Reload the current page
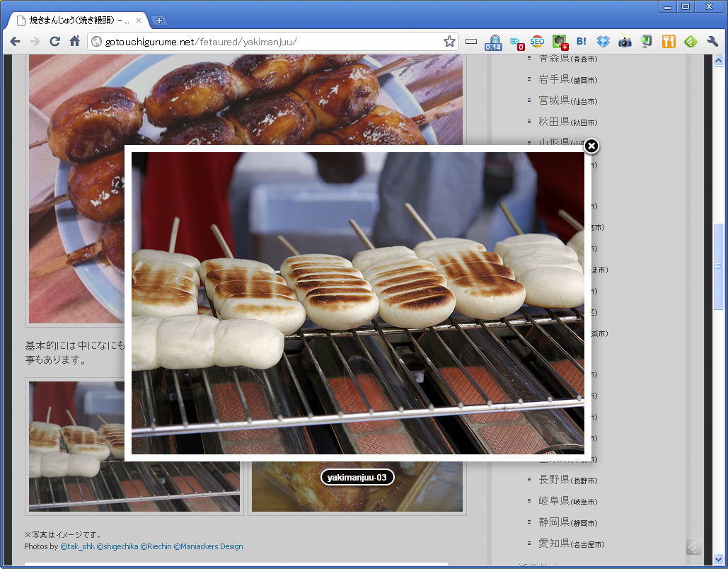 coord(54,42)
